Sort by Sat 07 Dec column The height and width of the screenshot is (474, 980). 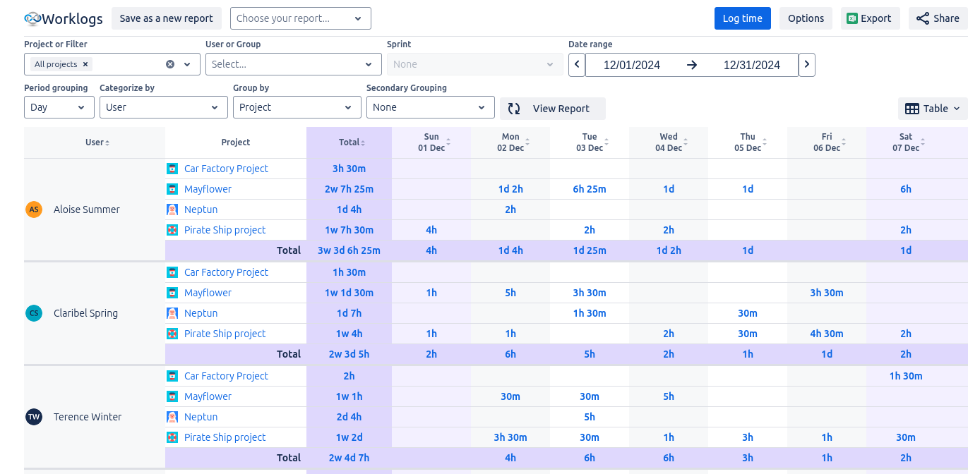coord(923,142)
